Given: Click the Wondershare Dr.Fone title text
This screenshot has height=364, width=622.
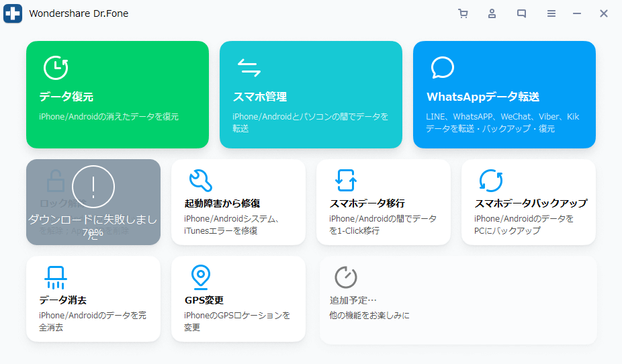Looking at the screenshot, I should tap(79, 13).
